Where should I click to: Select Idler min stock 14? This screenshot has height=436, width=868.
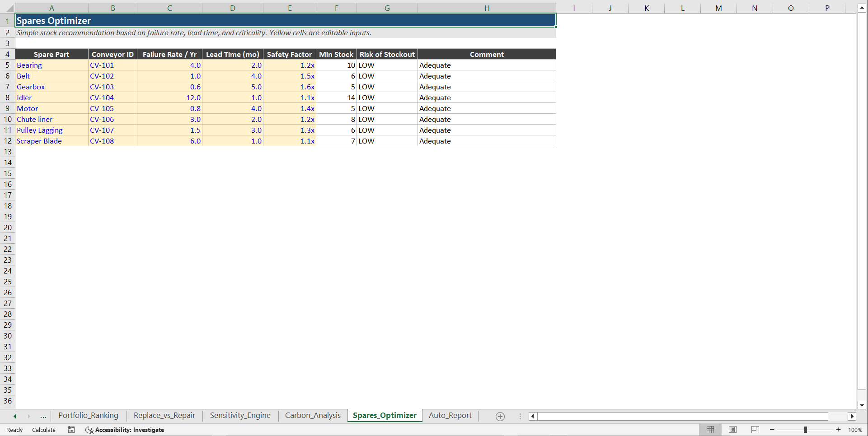pos(336,97)
